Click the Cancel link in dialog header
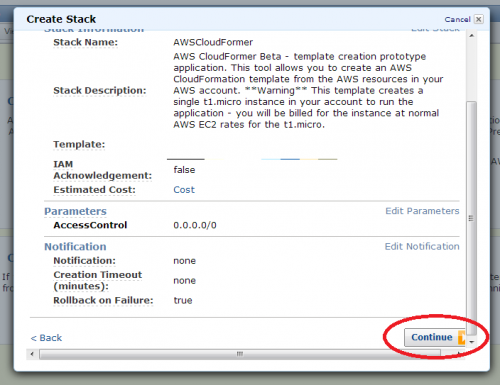 (457, 19)
